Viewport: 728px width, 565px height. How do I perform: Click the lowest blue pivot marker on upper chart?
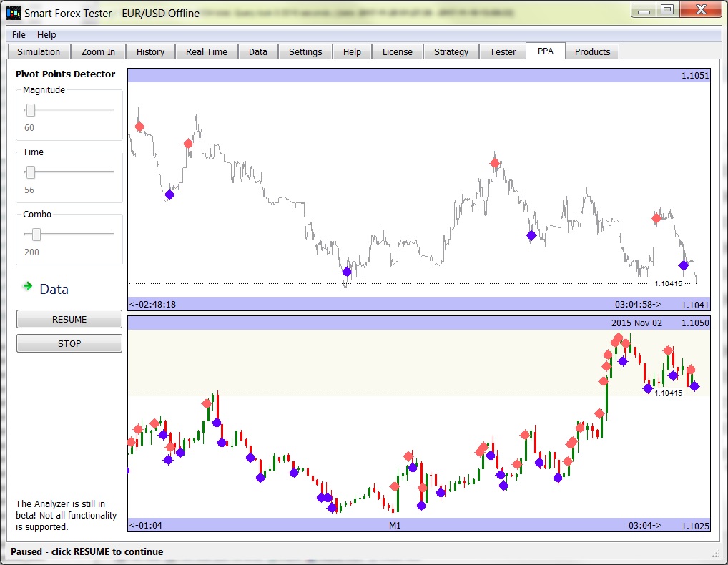(347, 272)
